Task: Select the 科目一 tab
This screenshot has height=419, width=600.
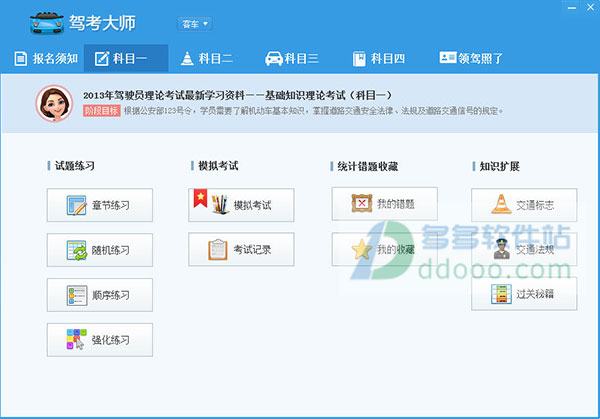Action: 125,59
